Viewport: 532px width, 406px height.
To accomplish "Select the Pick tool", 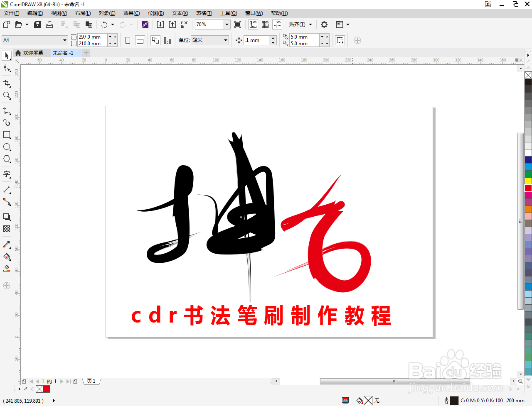I will pyautogui.click(x=7, y=55).
